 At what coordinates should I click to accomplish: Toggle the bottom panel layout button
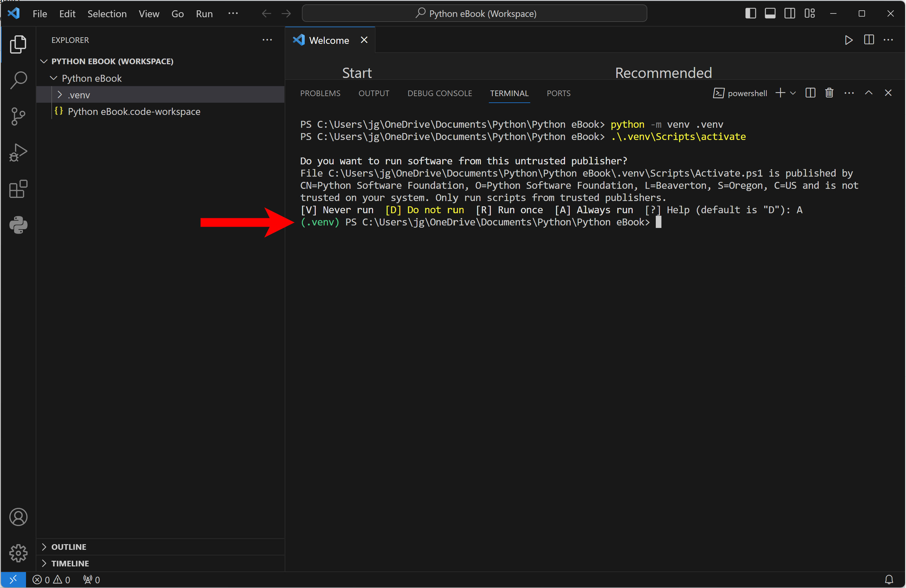pyautogui.click(x=770, y=13)
